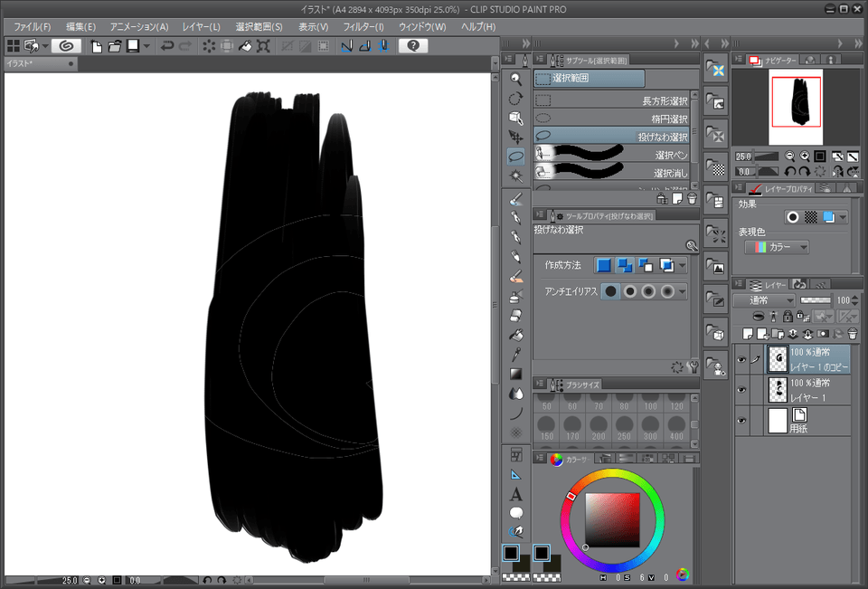Select the Auto Select magic wand tool

(515, 176)
